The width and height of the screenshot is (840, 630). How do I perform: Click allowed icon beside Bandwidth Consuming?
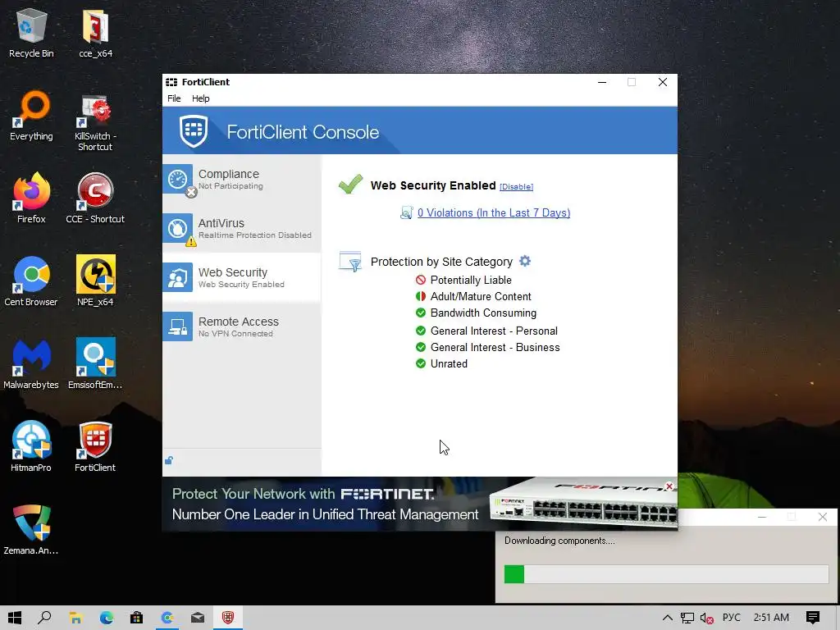[421, 313]
